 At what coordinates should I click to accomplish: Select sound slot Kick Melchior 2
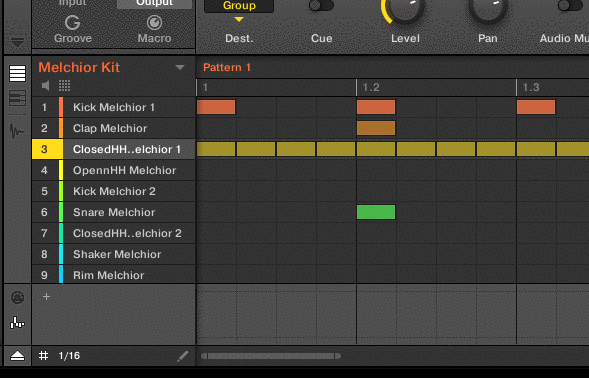[114, 191]
